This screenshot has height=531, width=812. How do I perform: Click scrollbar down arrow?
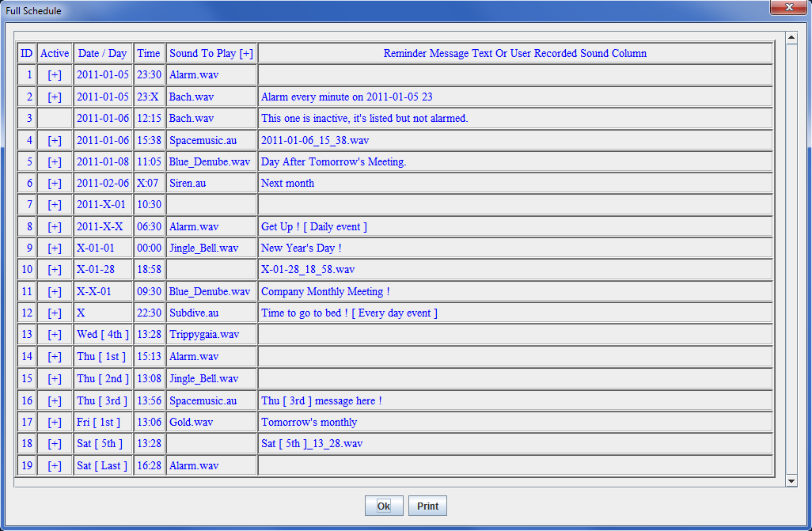(x=791, y=480)
